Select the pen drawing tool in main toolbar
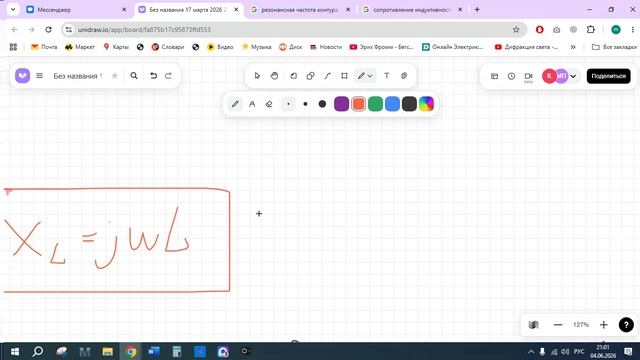The height and width of the screenshot is (360, 640). click(x=361, y=76)
